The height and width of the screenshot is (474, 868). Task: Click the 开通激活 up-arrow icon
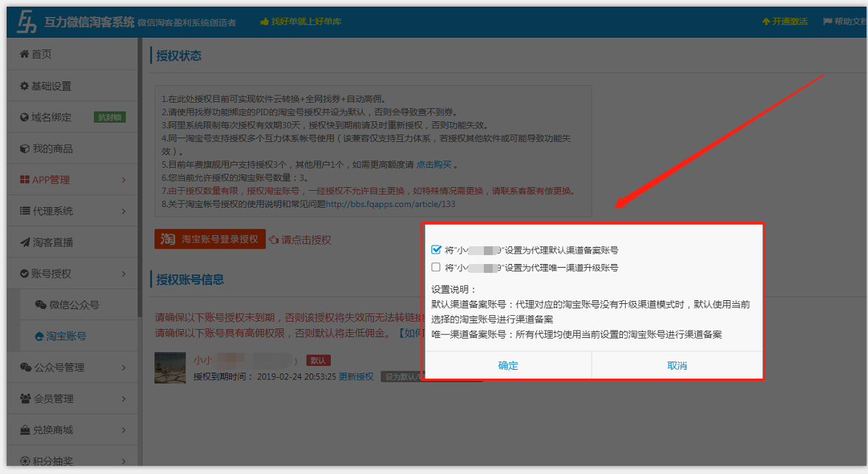(x=766, y=21)
